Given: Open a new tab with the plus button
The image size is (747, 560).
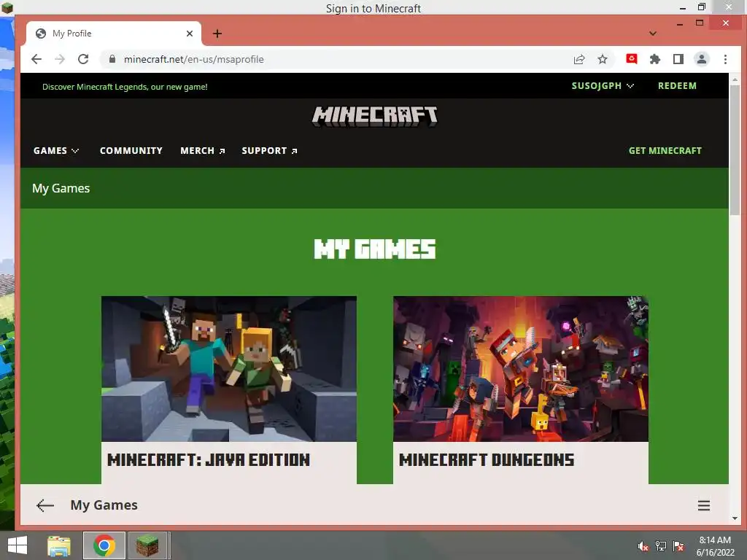Looking at the screenshot, I should click(217, 34).
